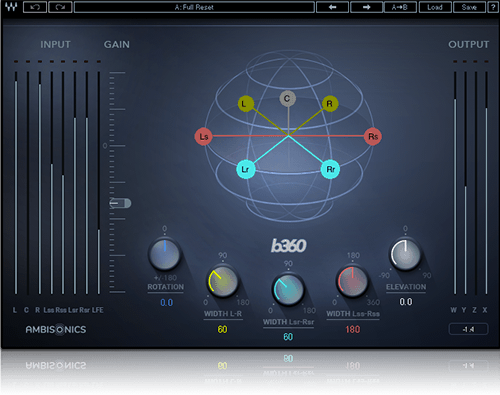Click the Width L-R value 60

[222, 329]
